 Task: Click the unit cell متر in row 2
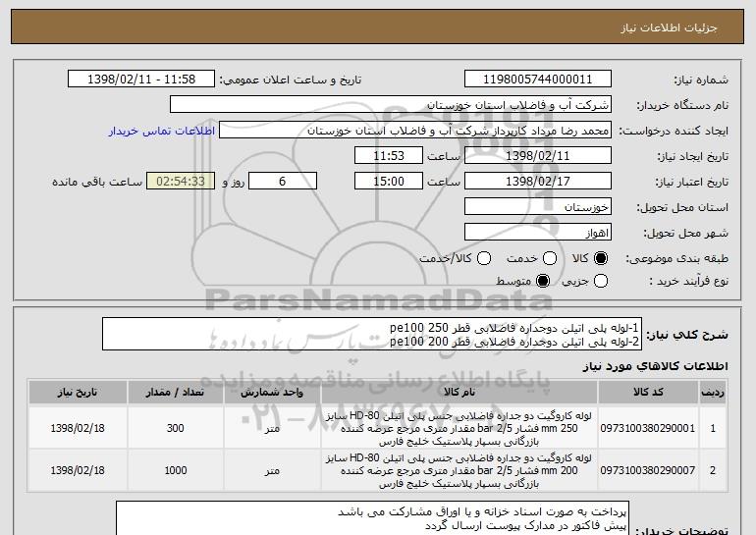(272, 470)
